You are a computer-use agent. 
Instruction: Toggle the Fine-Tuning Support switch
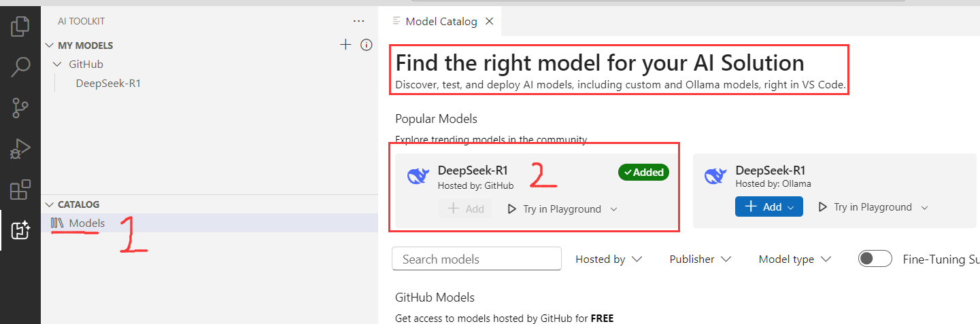click(875, 259)
